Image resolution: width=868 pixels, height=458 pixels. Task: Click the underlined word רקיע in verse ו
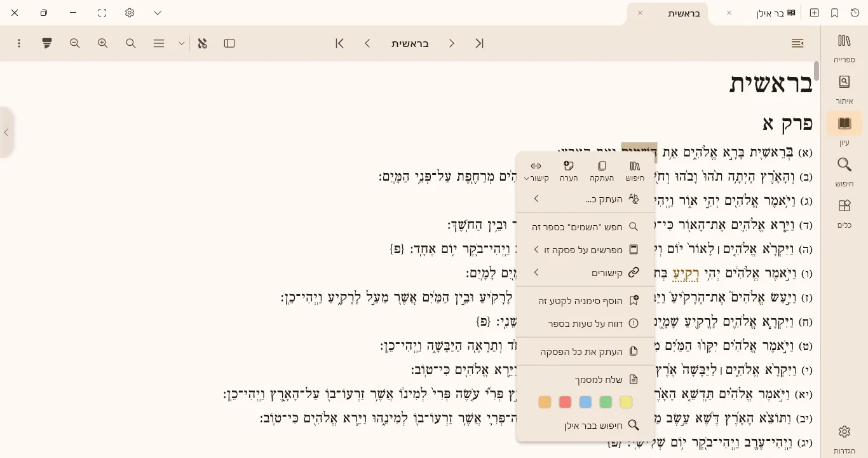[x=686, y=274]
